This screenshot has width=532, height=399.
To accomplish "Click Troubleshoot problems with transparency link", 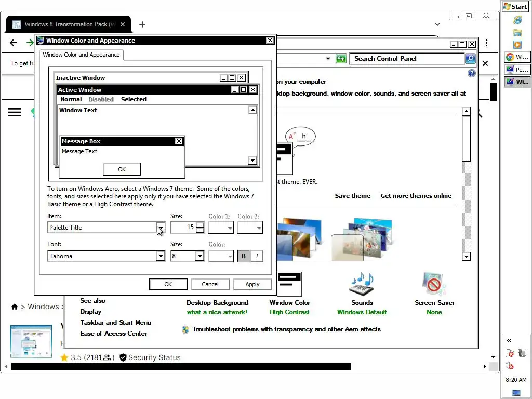I will 286,329.
